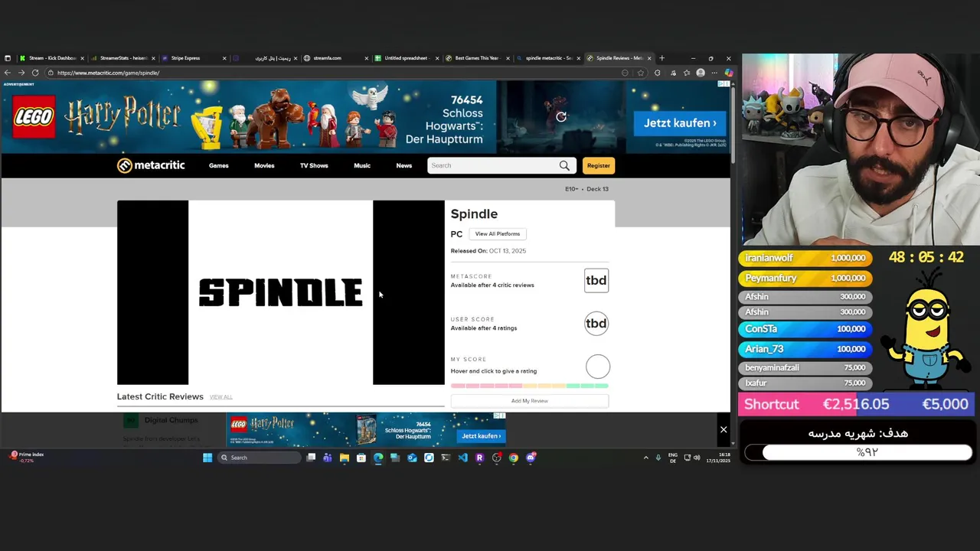Click the microphone icon in the tray

pos(658,458)
